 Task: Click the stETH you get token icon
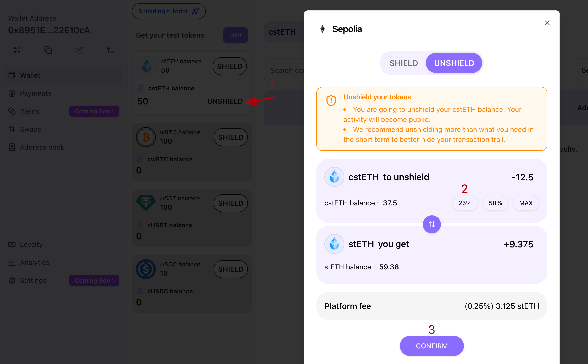pyautogui.click(x=334, y=244)
